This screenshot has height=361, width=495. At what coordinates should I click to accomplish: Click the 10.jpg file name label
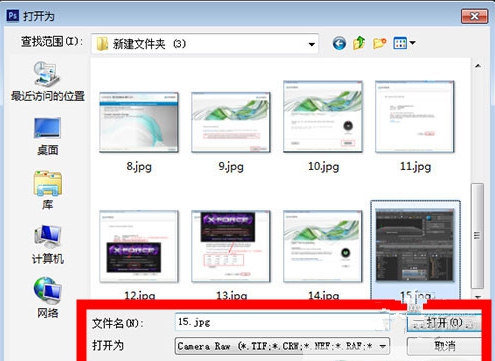[x=323, y=166]
